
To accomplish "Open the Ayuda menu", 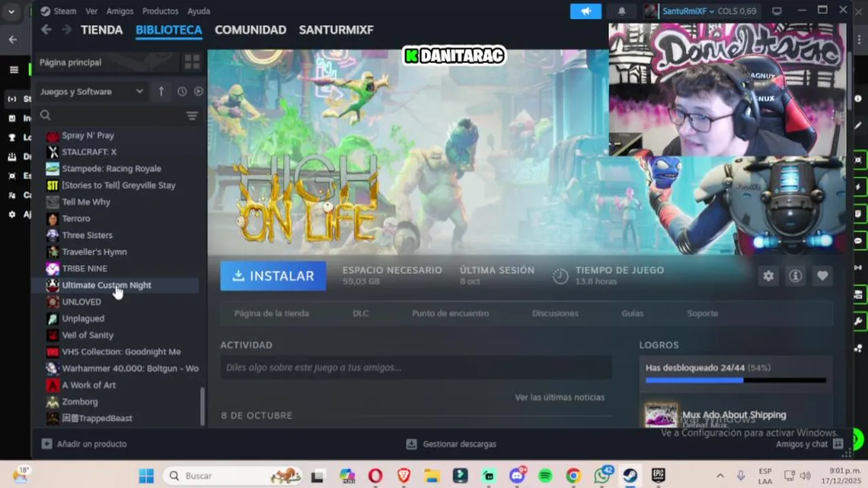I will coord(199,11).
